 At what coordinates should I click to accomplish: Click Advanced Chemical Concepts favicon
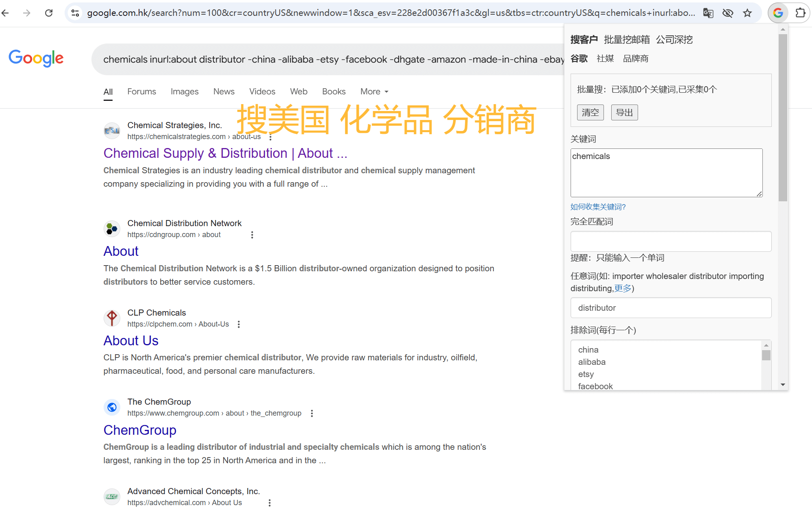pos(112,497)
